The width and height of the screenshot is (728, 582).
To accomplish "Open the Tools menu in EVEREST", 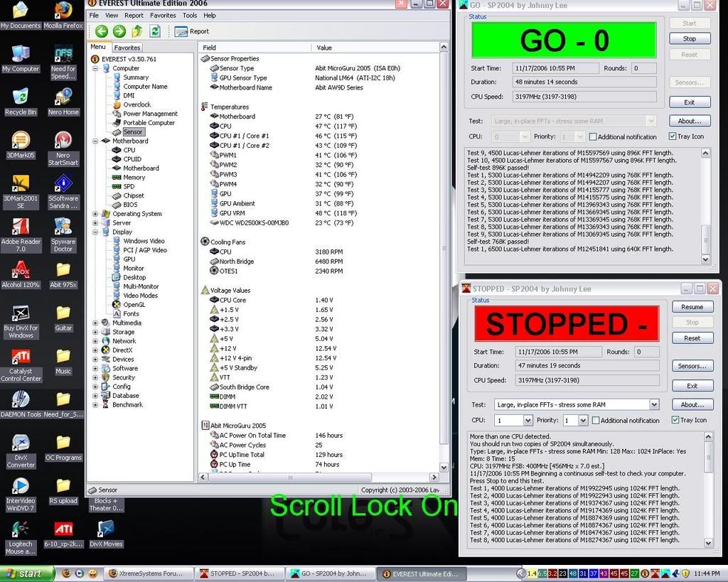I will tap(189, 16).
